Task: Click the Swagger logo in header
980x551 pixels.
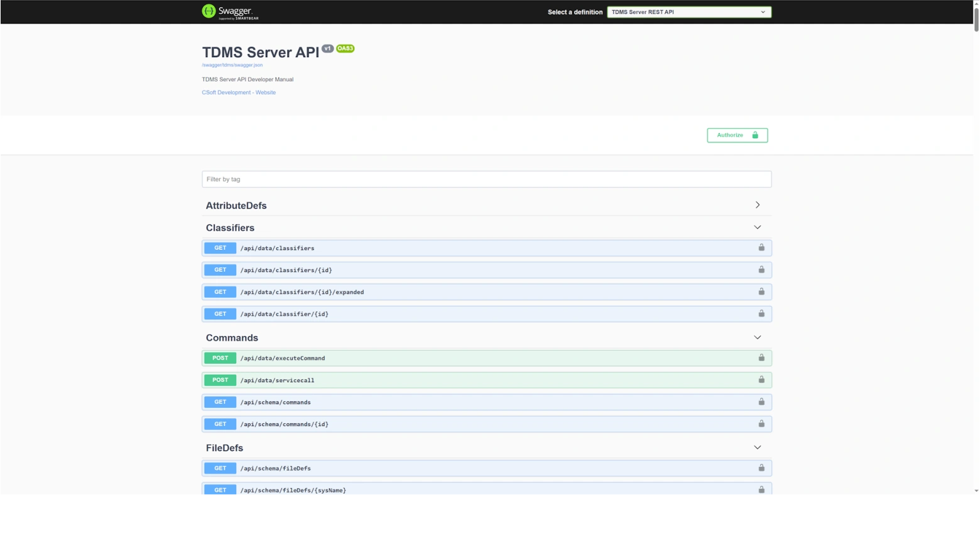Action: 230,12
